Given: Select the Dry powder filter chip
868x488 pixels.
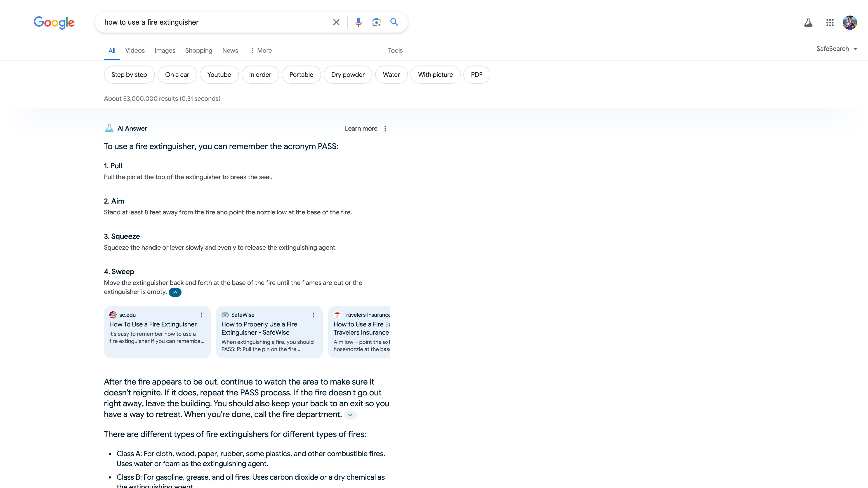Looking at the screenshot, I should click(x=348, y=75).
